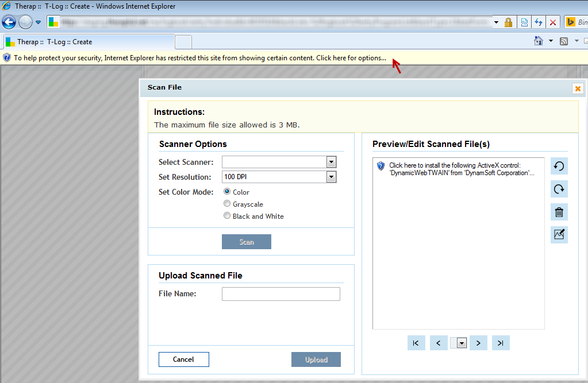Delete the current scanned page
Viewport: 588px width, 383px height.
(558, 212)
